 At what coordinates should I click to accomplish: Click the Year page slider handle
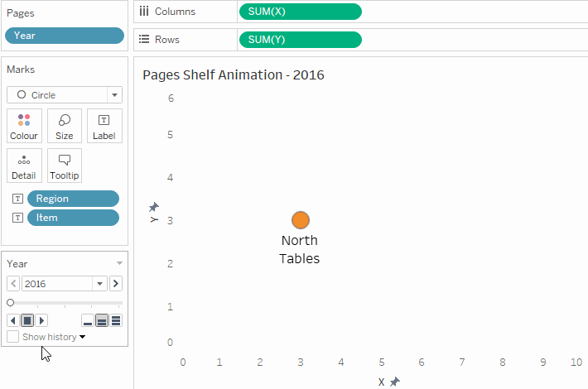point(10,303)
